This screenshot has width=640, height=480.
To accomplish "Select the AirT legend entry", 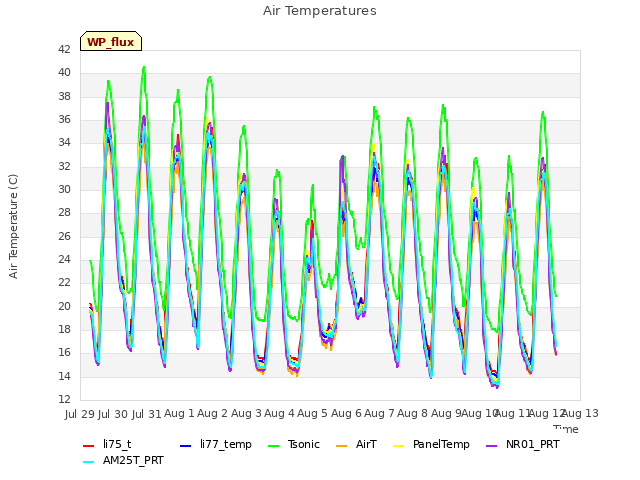I will 356,444.
